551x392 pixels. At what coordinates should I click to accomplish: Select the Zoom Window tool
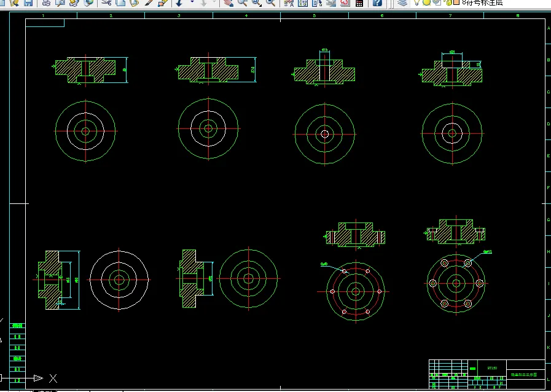257,3
